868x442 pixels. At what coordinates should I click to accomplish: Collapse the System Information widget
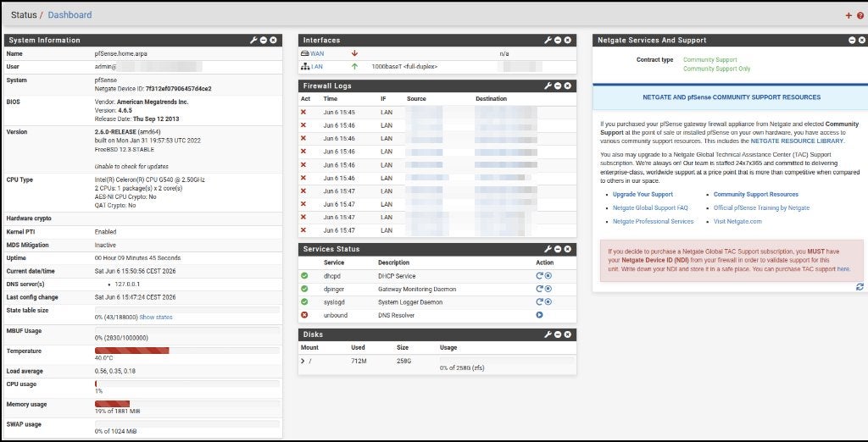click(x=264, y=41)
